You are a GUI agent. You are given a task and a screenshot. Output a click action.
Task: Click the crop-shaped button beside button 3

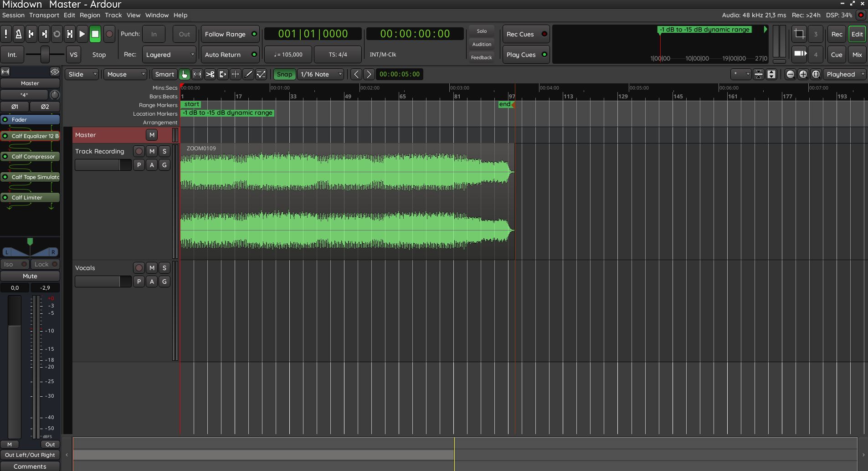pyautogui.click(x=799, y=34)
